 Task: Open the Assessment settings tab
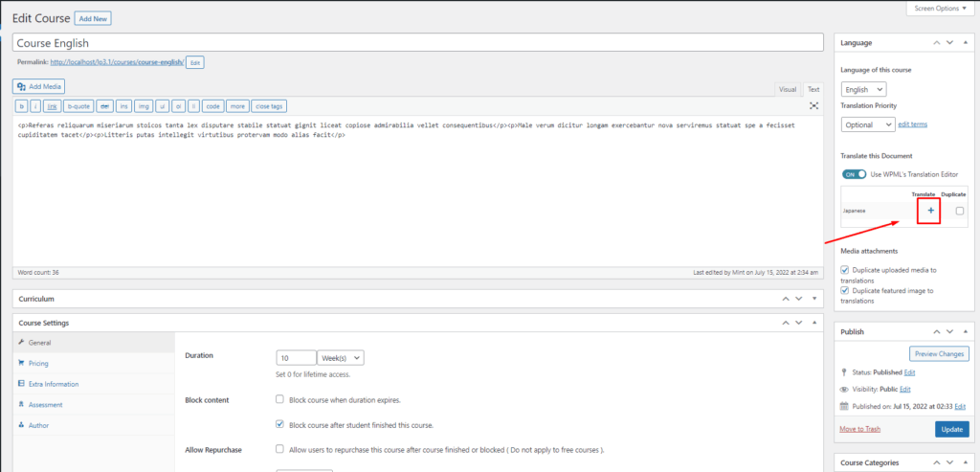click(x=94, y=404)
